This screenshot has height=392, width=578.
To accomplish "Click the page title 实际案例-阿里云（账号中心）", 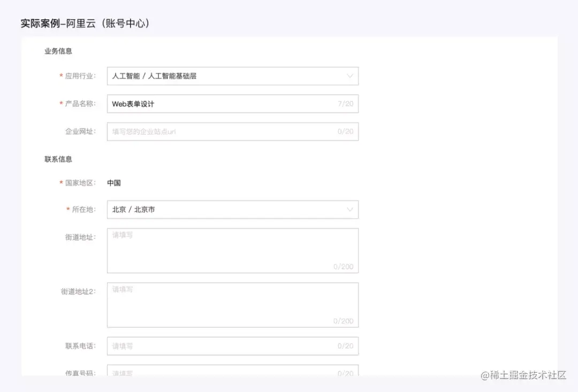I will pos(85,23).
